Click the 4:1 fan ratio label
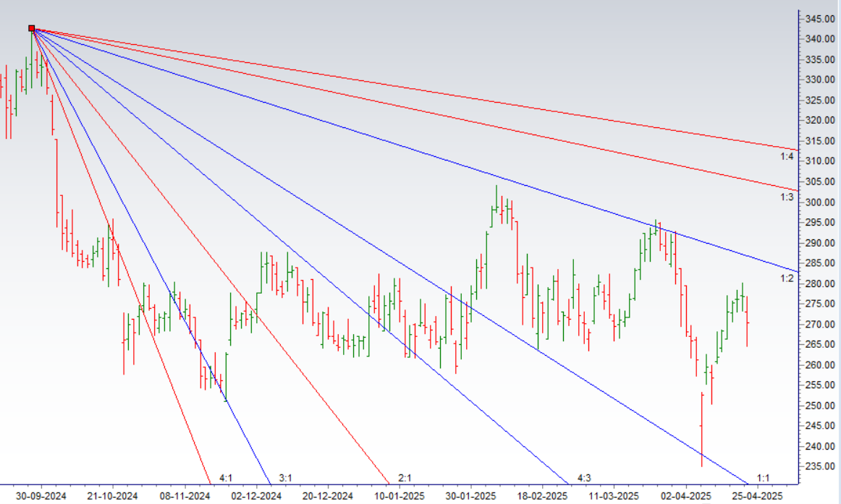Image resolution: width=841 pixels, height=504 pixels. point(225,477)
